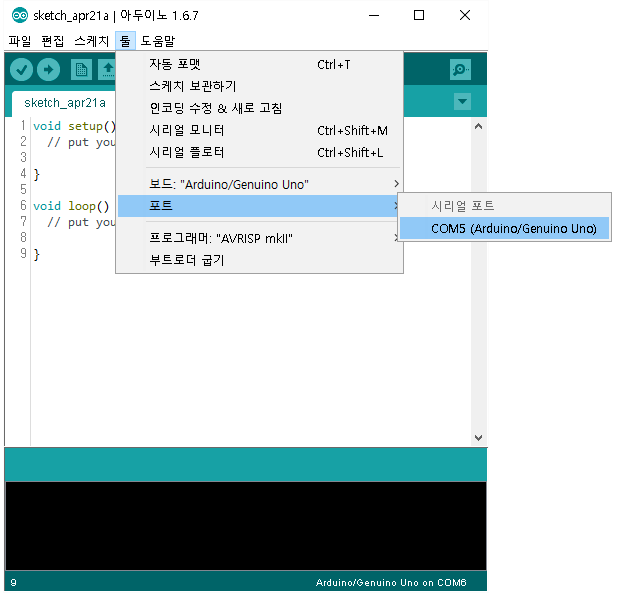618x603 pixels.
Task: Click "void loop()" code line
Action: click(x=71, y=206)
